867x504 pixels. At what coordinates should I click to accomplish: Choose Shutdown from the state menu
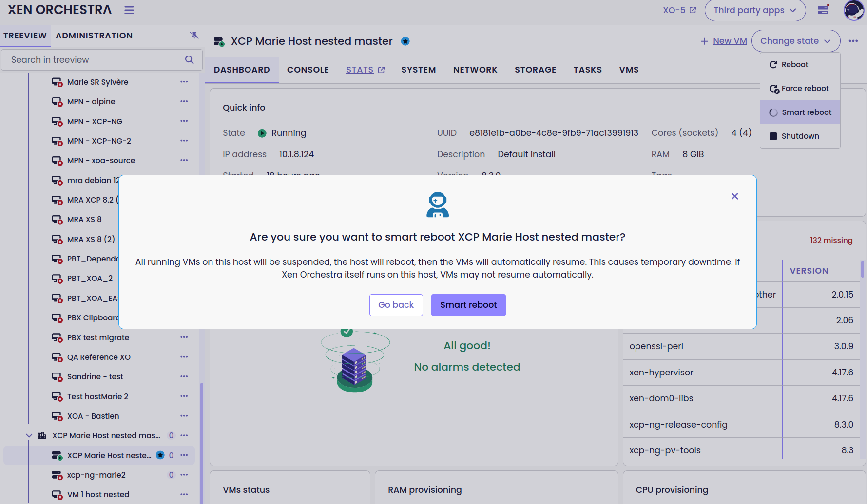click(x=800, y=136)
